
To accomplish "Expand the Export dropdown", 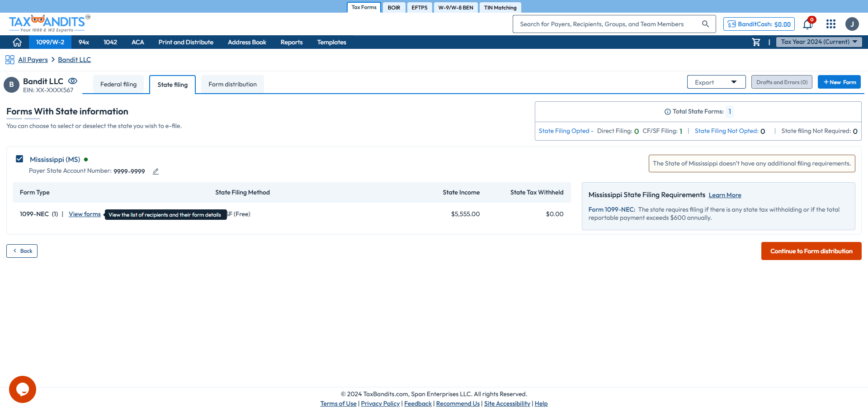I will [717, 82].
